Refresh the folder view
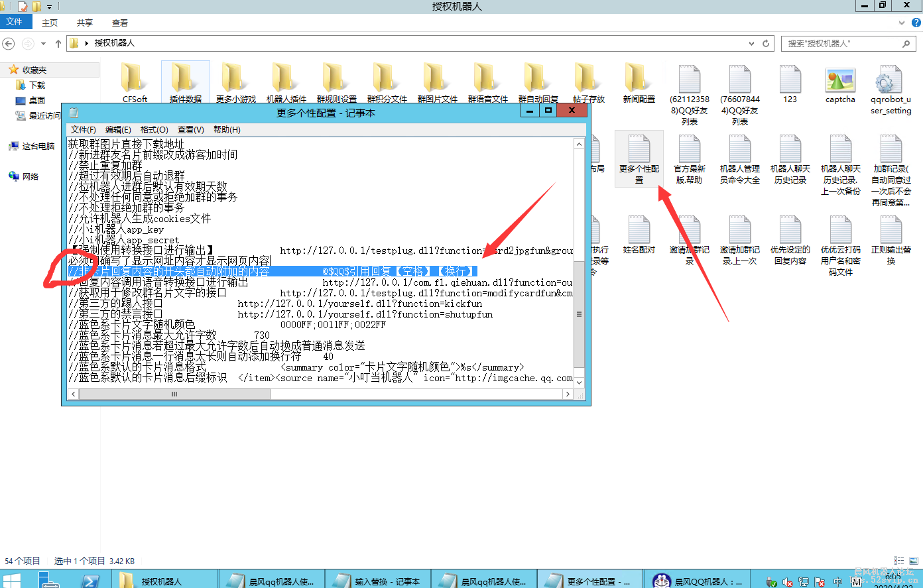 pyautogui.click(x=767, y=43)
